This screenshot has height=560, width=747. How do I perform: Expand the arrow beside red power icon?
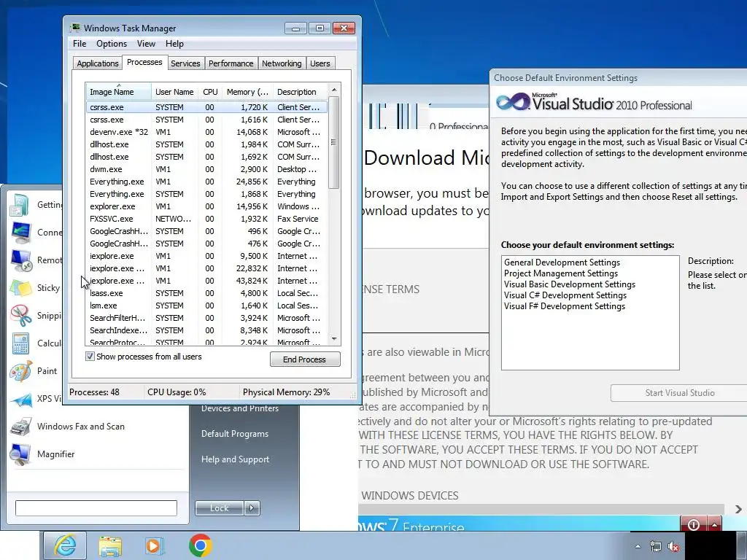(x=714, y=524)
